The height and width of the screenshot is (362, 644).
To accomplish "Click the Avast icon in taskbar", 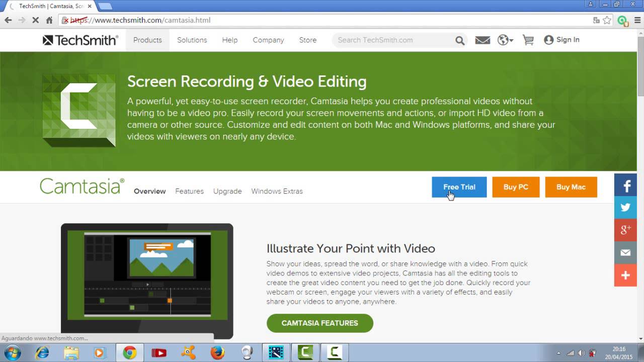I will pyautogui.click(x=188, y=353).
